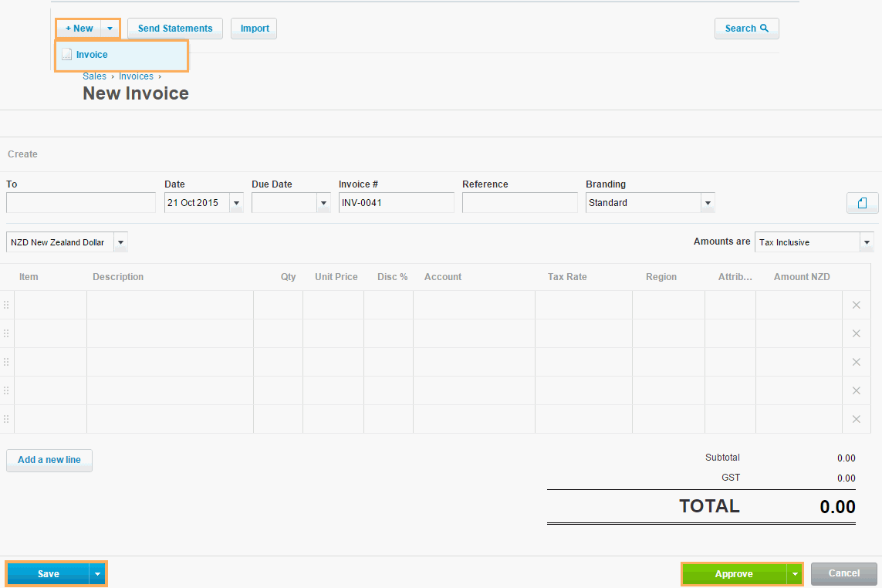Open the New button dropdown arrow
The height and width of the screenshot is (588, 882).
[110, 29]
